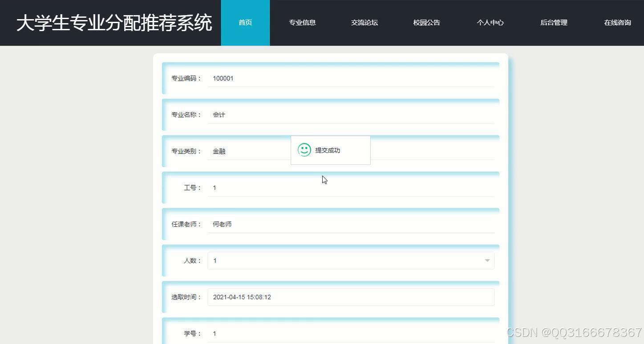Click the 提交成功 message text
The height and width of the screenshot is (344, 644).
coord(328,151)
